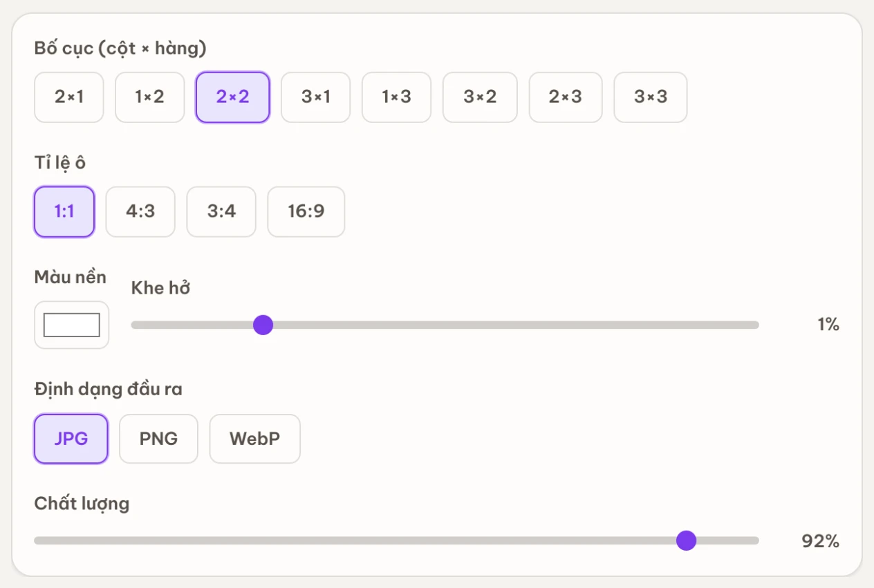The width and height of the screenshot is (874, 588).
Task: Select the 2×1 layout option
Action: 69,97
